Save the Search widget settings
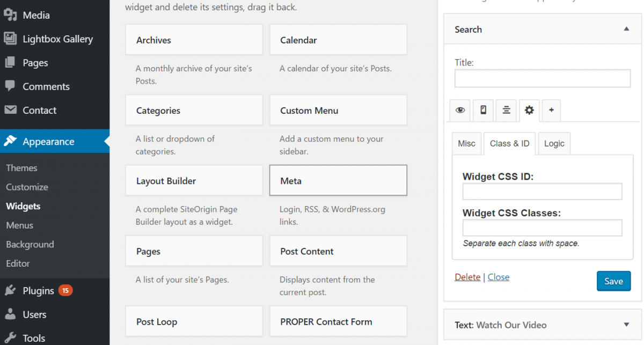Screen dimensions: 644x345 pyautogui.click(x=613, y=281)
